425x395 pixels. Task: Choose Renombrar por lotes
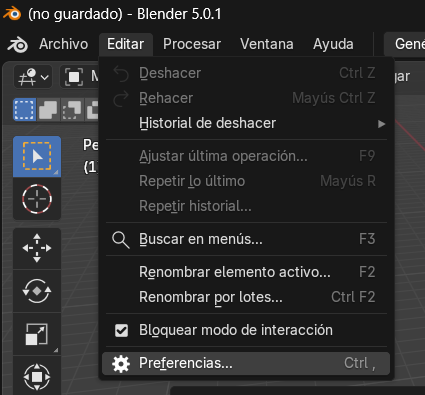click(246, 297)
